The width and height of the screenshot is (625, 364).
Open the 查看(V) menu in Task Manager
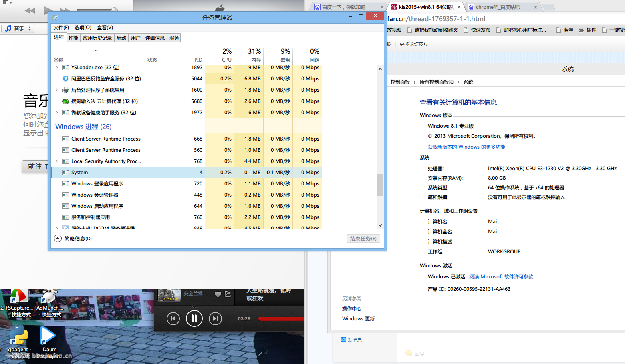105,28
